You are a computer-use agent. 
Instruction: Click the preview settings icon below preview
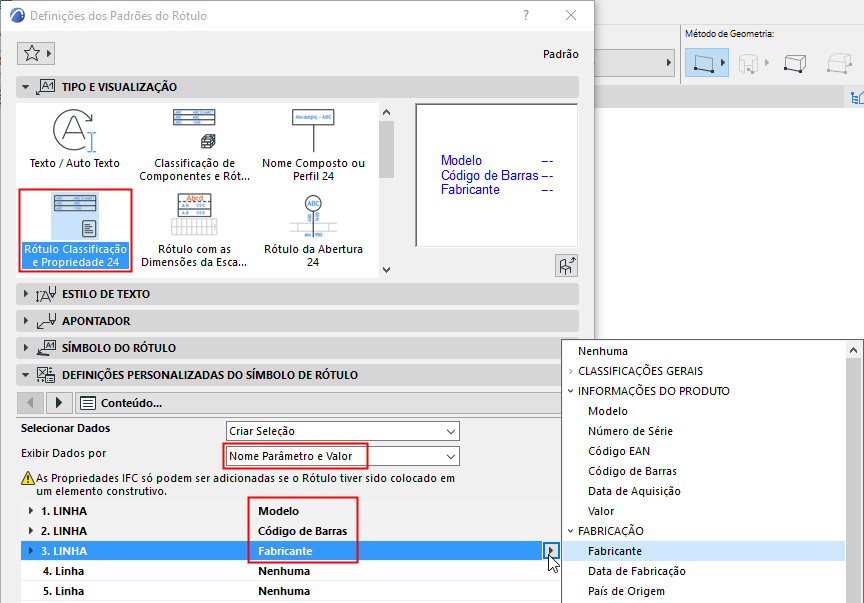[566, 266]
